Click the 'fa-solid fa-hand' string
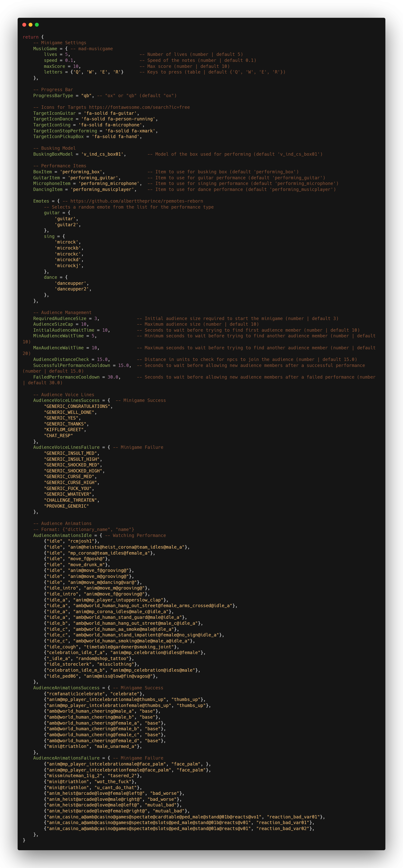 tap(116, 137)
